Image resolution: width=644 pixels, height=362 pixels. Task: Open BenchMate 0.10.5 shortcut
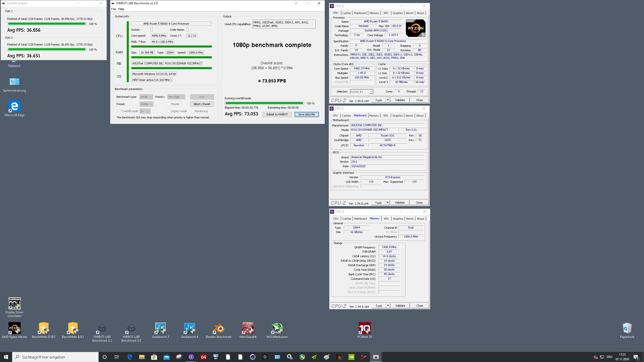(x=44, y=330)
